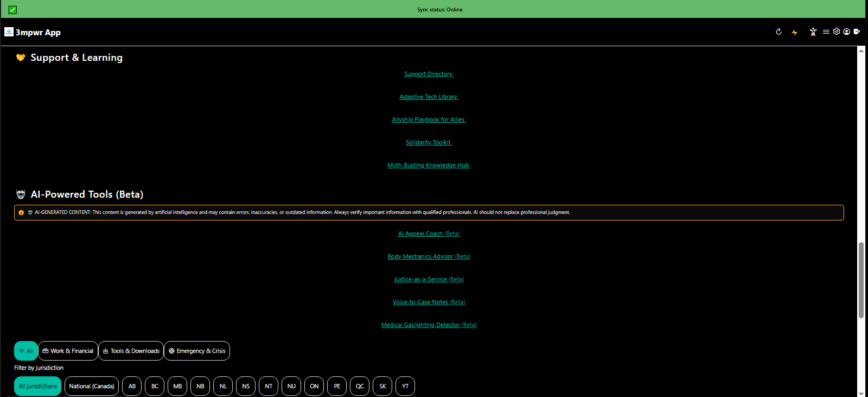Switch to Work & Financial category
868x397 pixels.
click(x=68, y=351)
